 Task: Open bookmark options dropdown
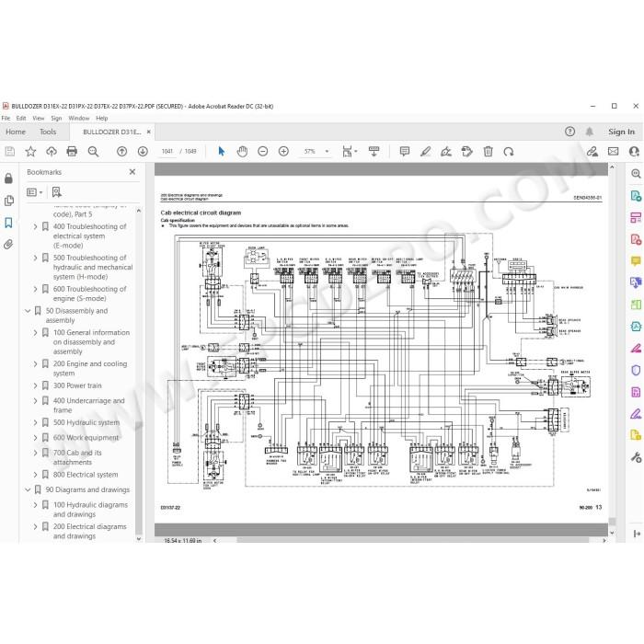point(35,192)
